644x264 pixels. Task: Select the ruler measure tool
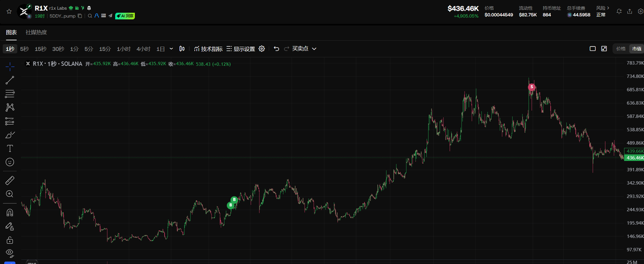pos(10,180)
